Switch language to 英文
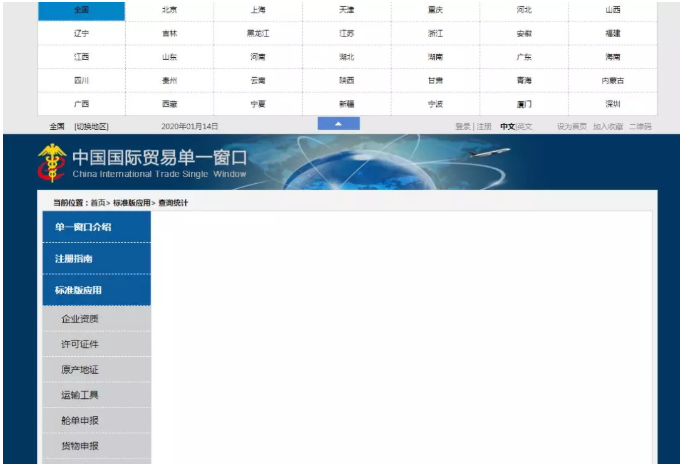 (x=524, y=127)
